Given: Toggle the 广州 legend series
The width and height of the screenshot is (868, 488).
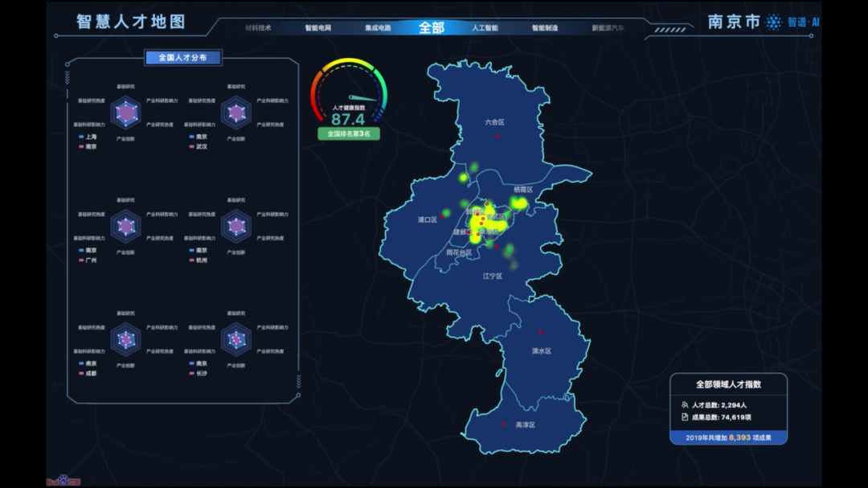Looking at the screenshot, I should tap(88, 260).
